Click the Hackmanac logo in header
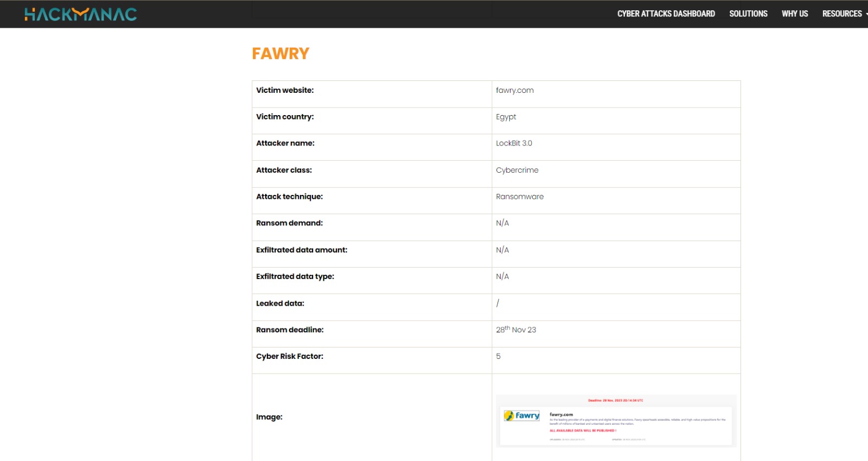 pyautogui.click(x=80, y=14)
